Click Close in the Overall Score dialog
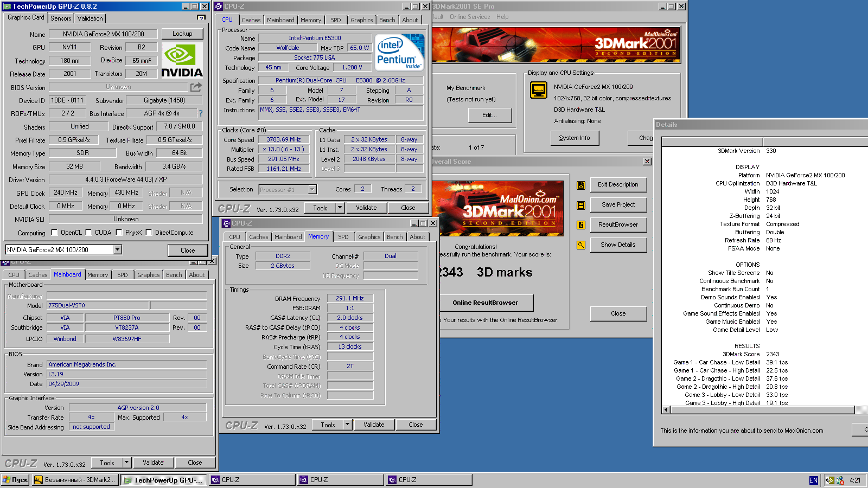Image resolution: width=868 pixels, height=488 pixels. click(x=618, y=314)
